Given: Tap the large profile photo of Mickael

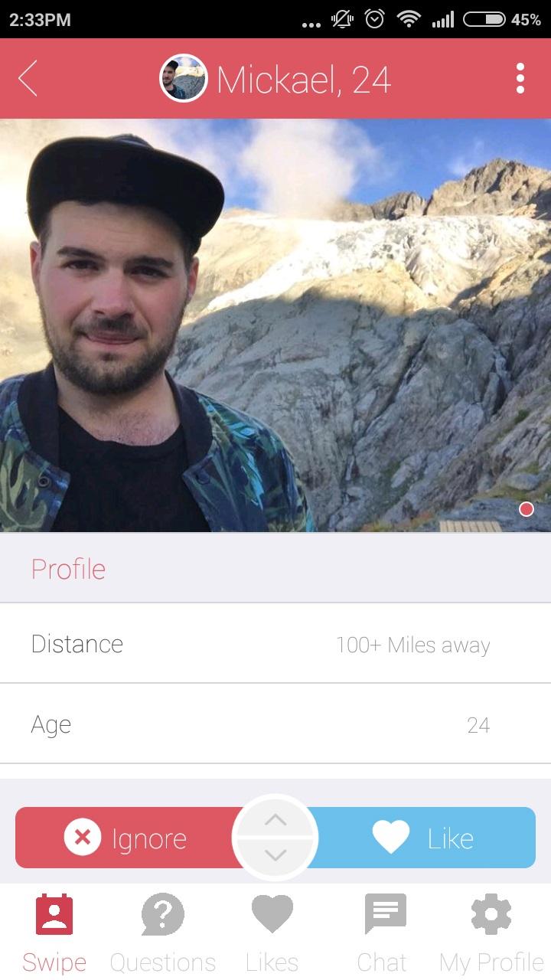Looking at the screenshot, I should pos(275,325).
